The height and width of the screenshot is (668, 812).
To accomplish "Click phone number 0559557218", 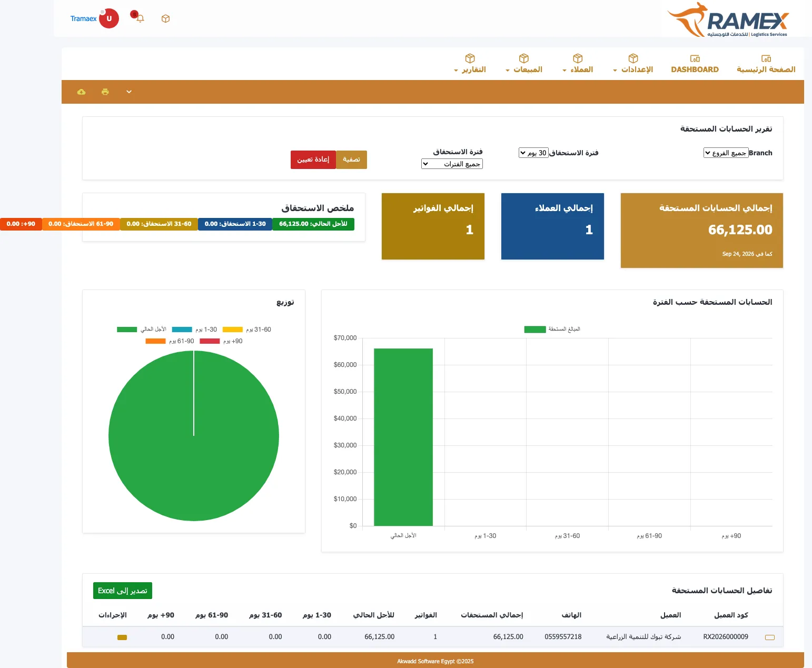I will click(563, 637).
